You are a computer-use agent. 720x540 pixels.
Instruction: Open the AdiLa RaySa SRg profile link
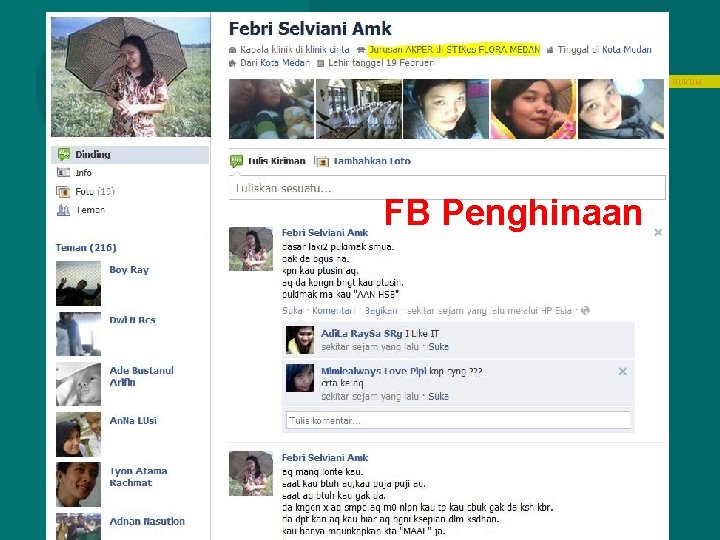[x=361, y=334]
